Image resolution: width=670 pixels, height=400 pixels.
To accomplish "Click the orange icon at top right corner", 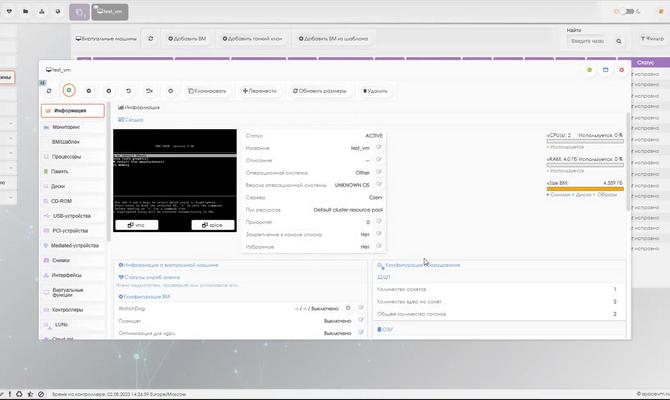I will (x=661, y=12).
